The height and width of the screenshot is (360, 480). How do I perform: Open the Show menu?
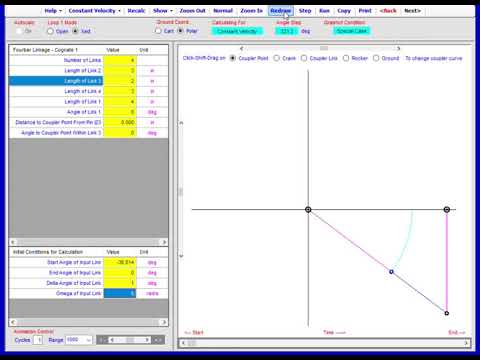pos(163,11)
